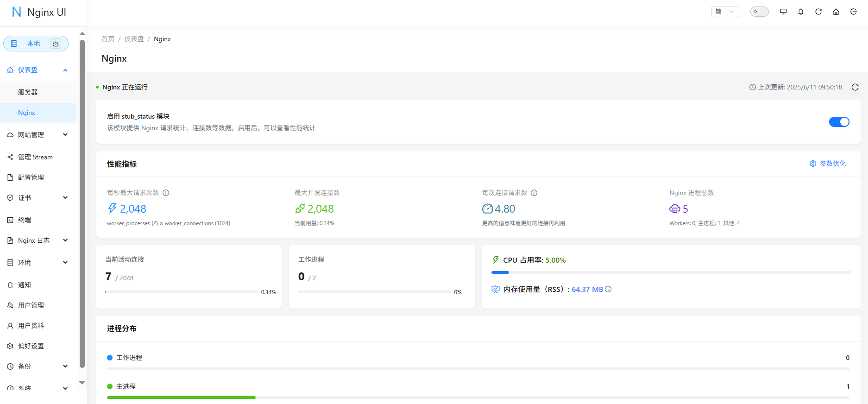Click the person icon next to 用户资料
868x404 pixels.
pos(10,326)
